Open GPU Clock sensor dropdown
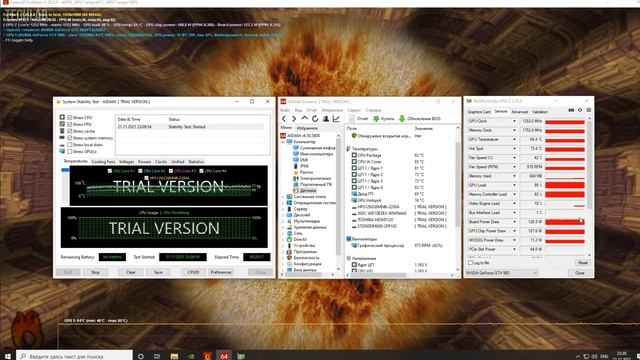The width and height of the screenshot is (640, 360). point(514,121)
